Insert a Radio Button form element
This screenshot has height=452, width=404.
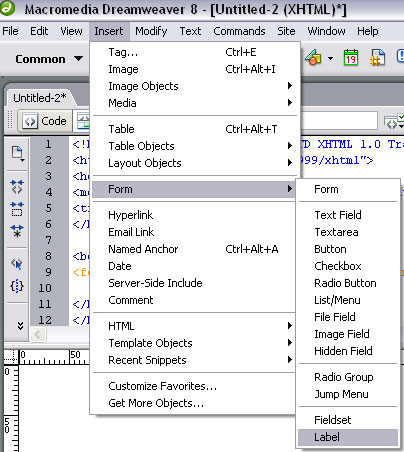click(348, 283)
